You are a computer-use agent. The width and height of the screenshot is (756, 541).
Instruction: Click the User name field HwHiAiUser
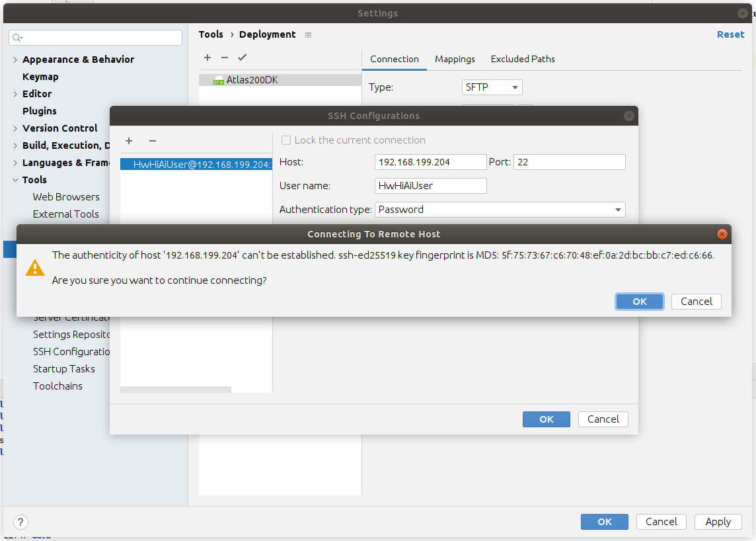[431, 186]
